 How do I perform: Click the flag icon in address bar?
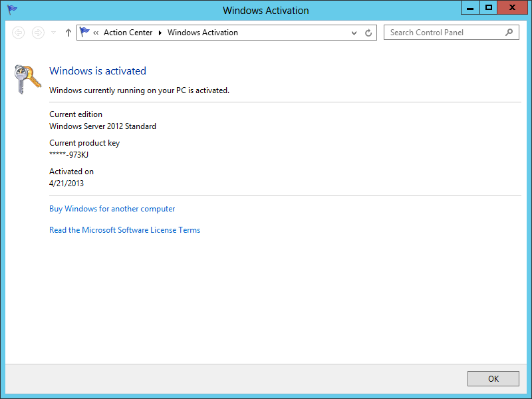(84, 33)
